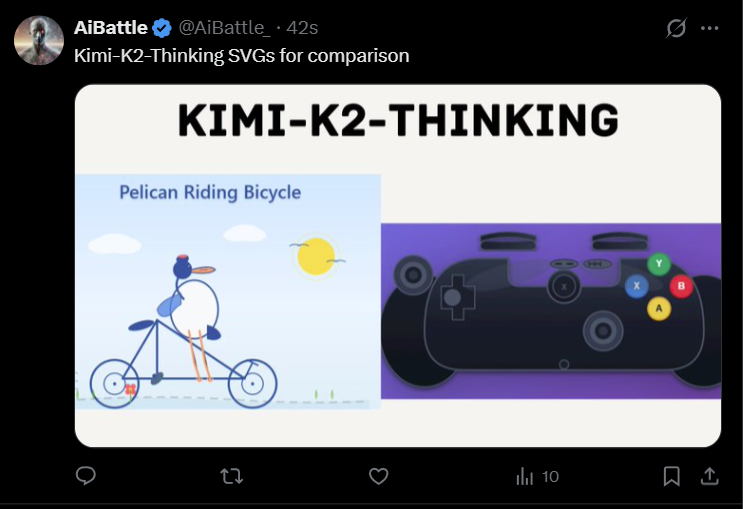This screenshot has width=743, height=509.
Task: Click the yellow A button on controller
Action: [x=658, y=309]
